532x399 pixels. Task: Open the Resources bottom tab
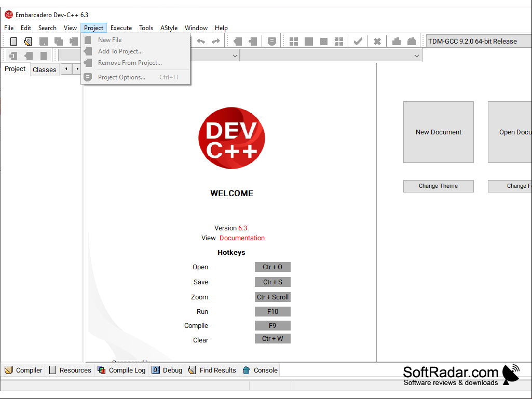(70, 370)
